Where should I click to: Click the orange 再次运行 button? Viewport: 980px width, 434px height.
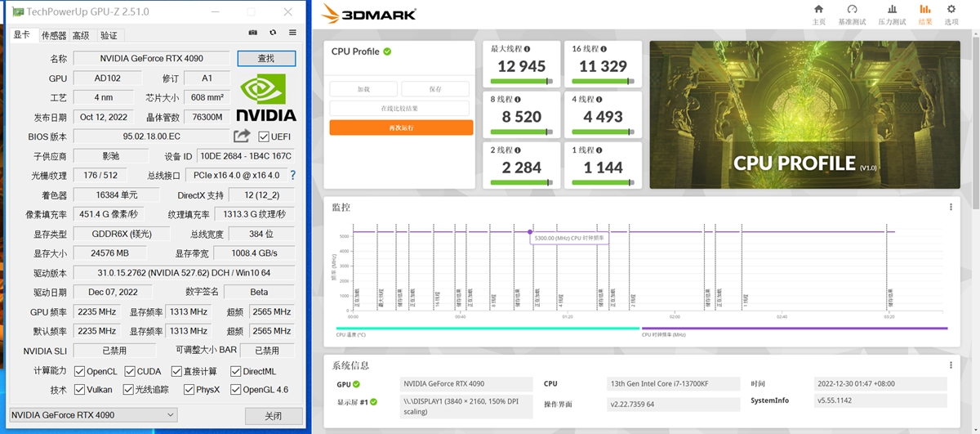coord(401,128)
